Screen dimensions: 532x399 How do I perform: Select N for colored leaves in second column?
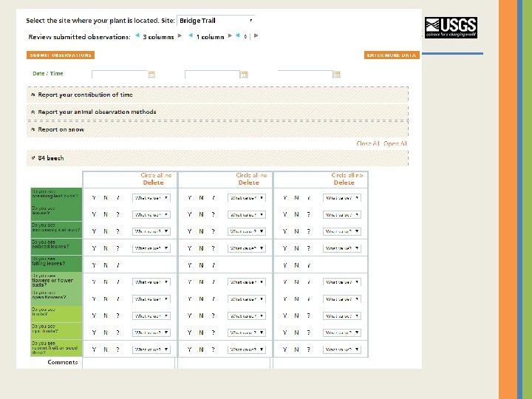click(x=201, y=248)
